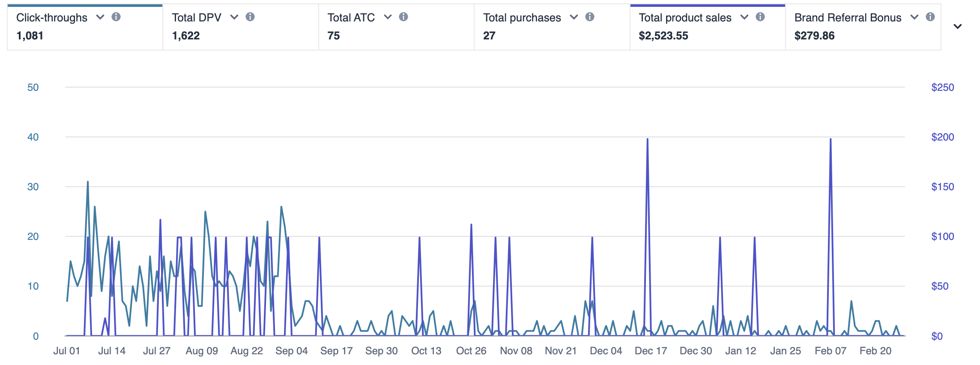The width and height of the screenshot is (980, 365).
Task: Expand more metrics with far-right chevron
Action: point(958,27)
